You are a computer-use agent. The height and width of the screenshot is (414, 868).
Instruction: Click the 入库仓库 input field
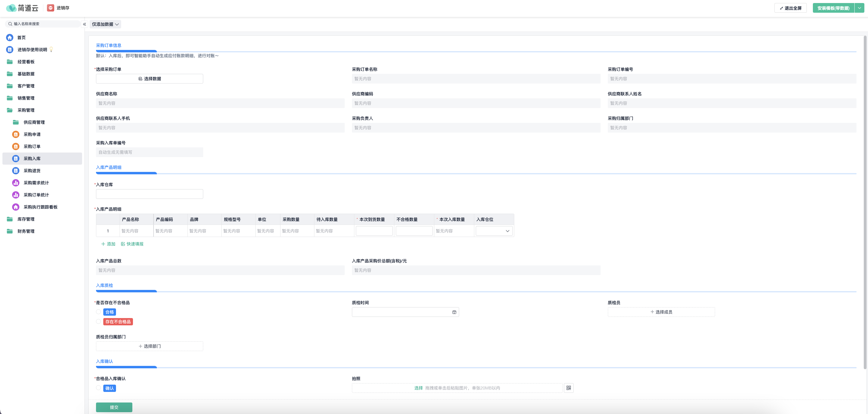coord(149,194)
